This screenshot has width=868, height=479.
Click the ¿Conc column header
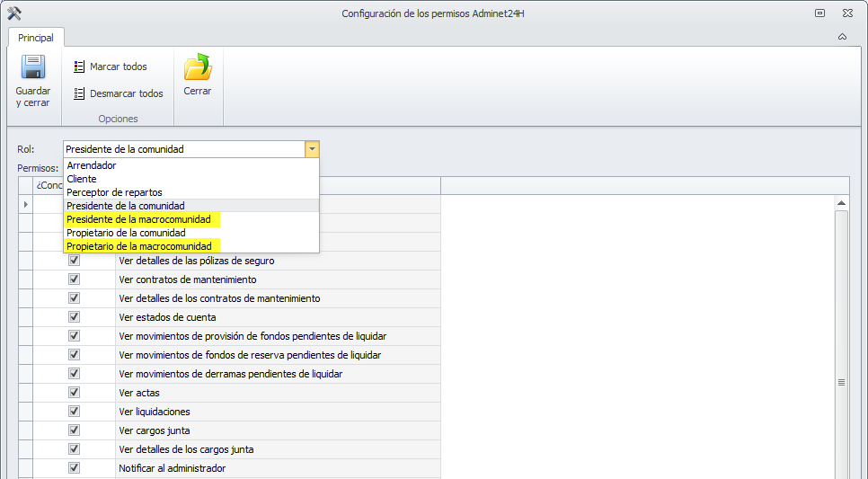click(x=49, y=185)
